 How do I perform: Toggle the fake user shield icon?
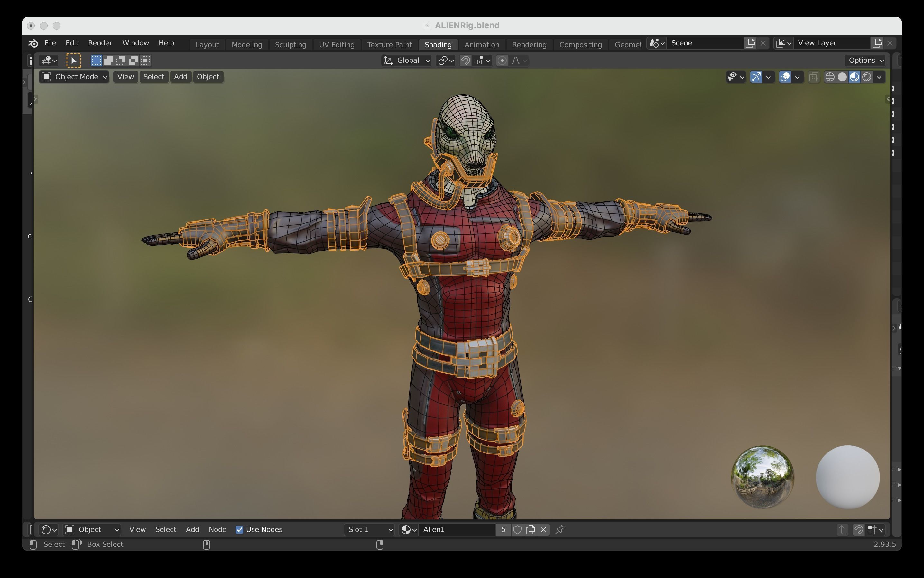[x=517, y=529]
